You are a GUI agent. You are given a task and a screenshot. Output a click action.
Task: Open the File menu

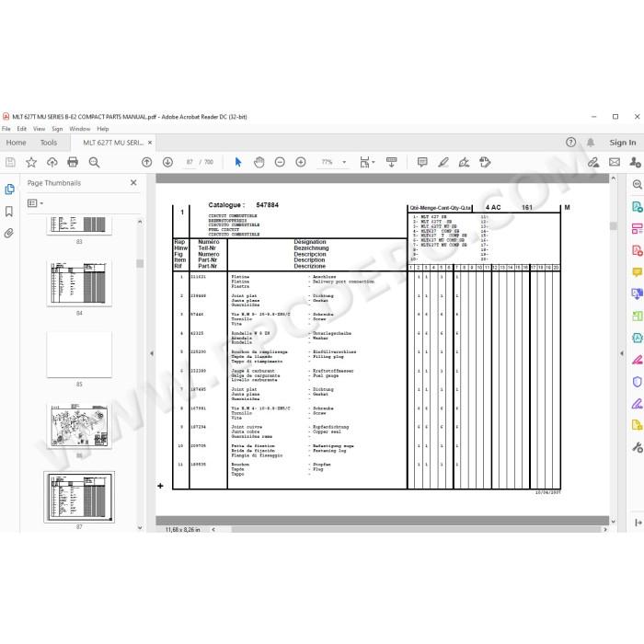(6, 129)
